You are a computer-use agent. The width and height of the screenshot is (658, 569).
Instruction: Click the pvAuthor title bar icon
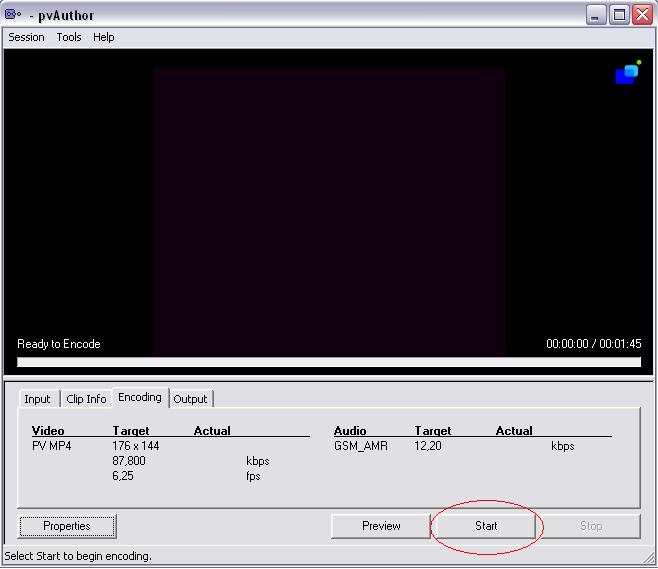(13, 14)
